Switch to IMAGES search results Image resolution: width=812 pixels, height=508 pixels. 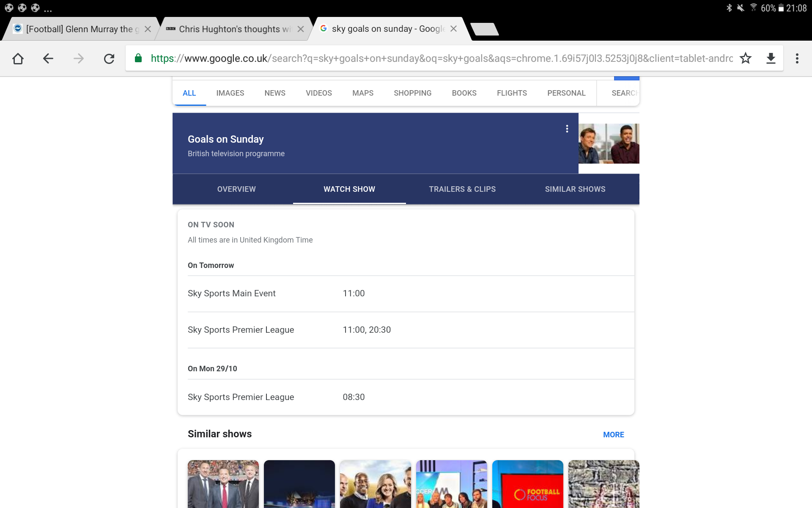(230, 93)
